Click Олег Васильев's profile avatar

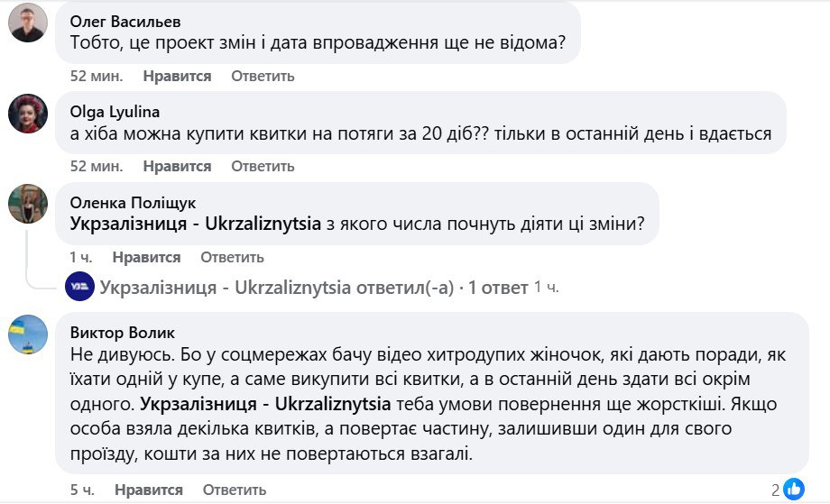(x=28, y=23)
